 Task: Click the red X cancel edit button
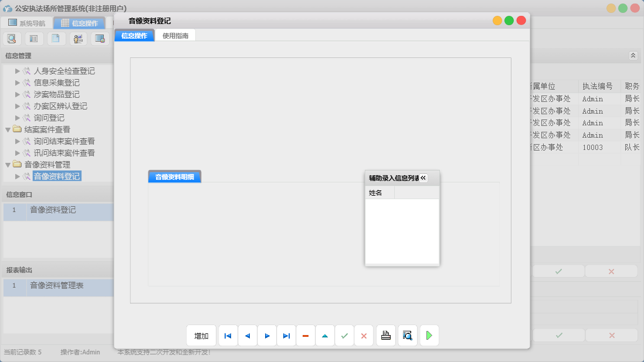click(364, 336)
